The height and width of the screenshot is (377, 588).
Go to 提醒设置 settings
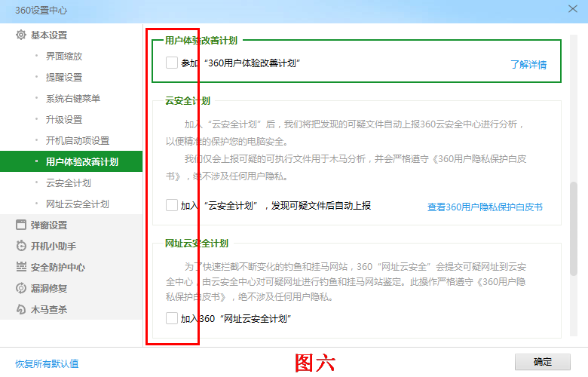tap(64, 77)
